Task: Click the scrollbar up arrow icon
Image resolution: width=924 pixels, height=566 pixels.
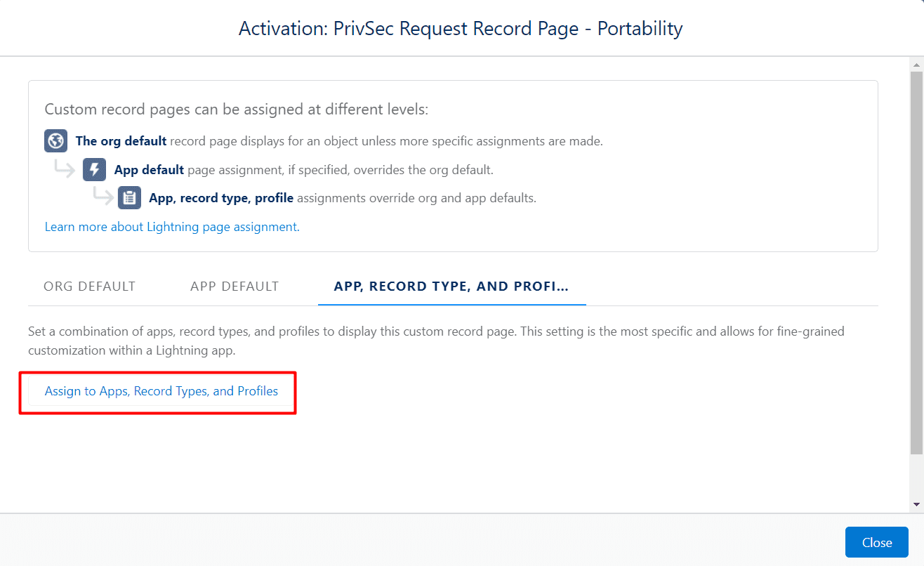Action: 917,64
